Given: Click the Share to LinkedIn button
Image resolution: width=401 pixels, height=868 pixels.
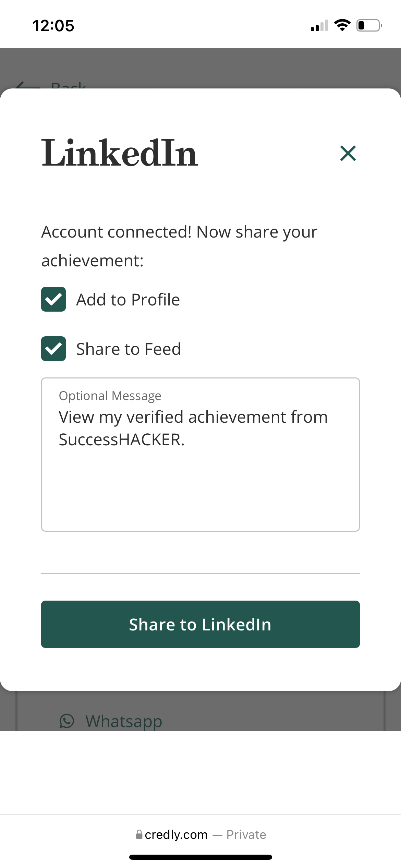Looking at the screenshot, I should 200,624.
